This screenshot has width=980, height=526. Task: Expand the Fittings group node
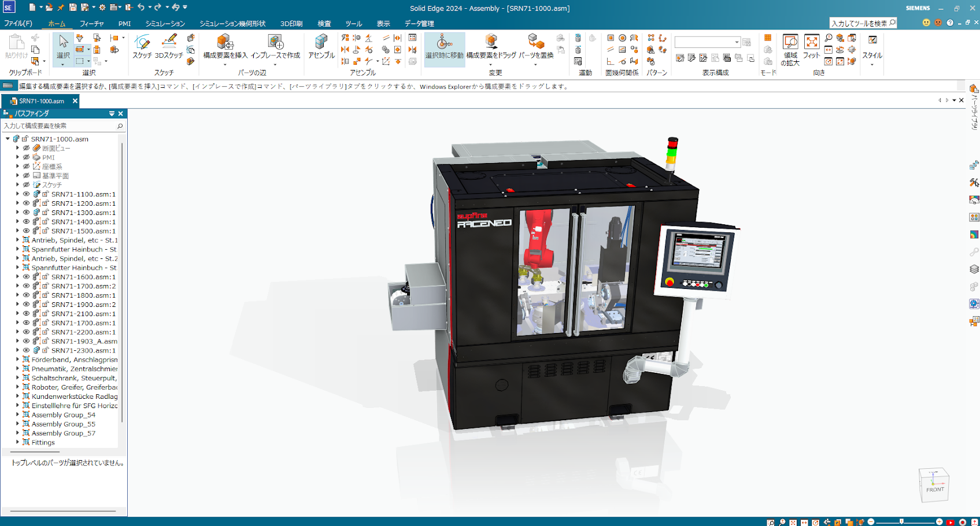(x=17, y=442)
